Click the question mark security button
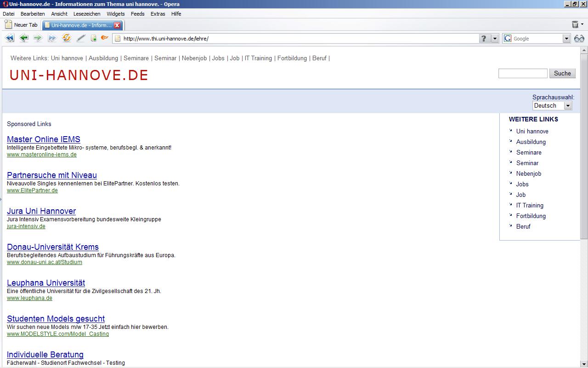This screenshot has height=368, width=588. pyautogui.click(x=484, y=39)
